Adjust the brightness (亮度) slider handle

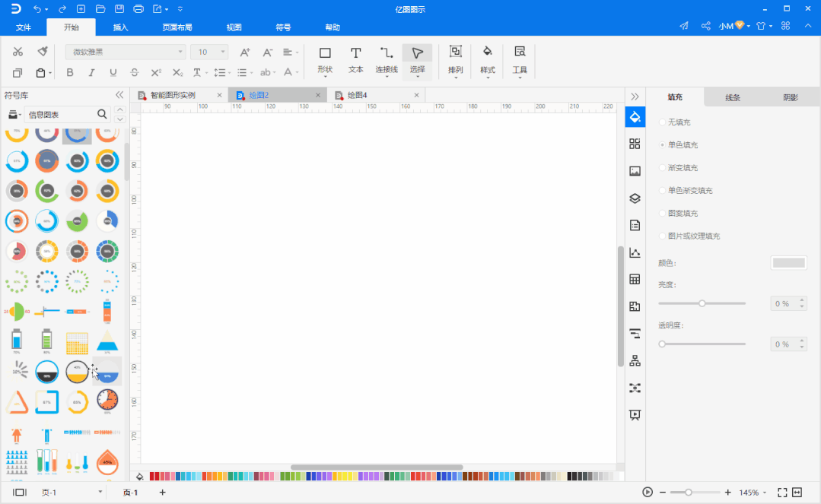[702, 303]
